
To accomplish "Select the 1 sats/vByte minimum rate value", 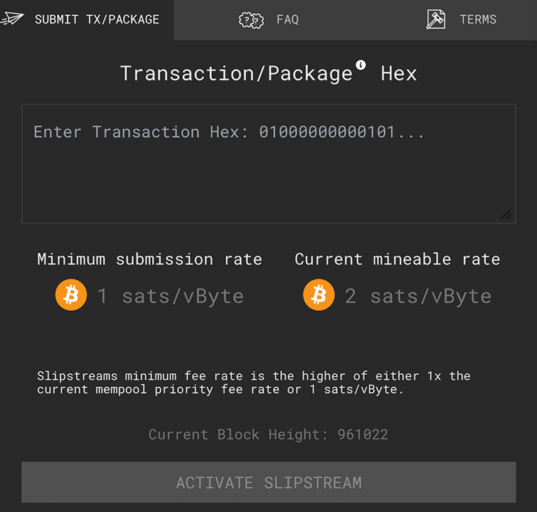I will [171, 296].
